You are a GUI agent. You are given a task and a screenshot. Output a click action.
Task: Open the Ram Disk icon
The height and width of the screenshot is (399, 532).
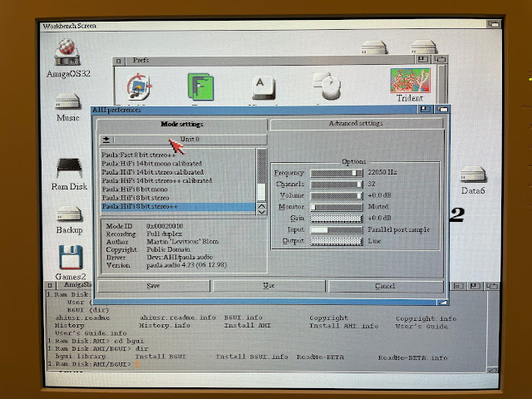(x=69, y=168)
